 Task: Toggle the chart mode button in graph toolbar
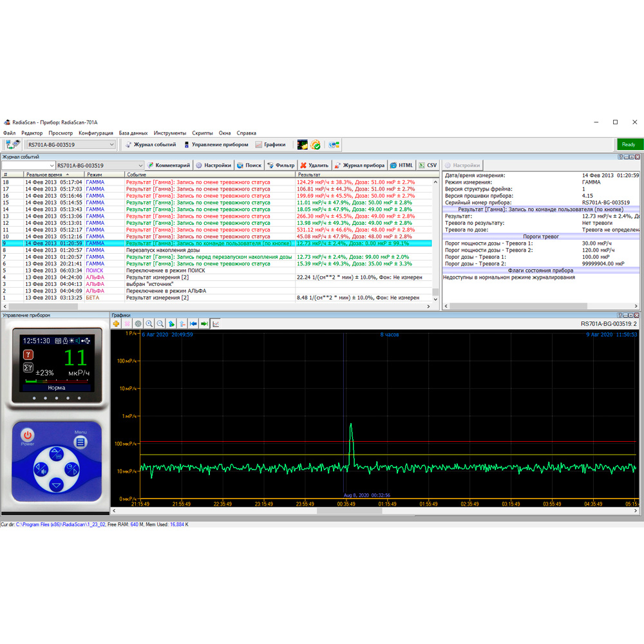(x=216, y=324)
